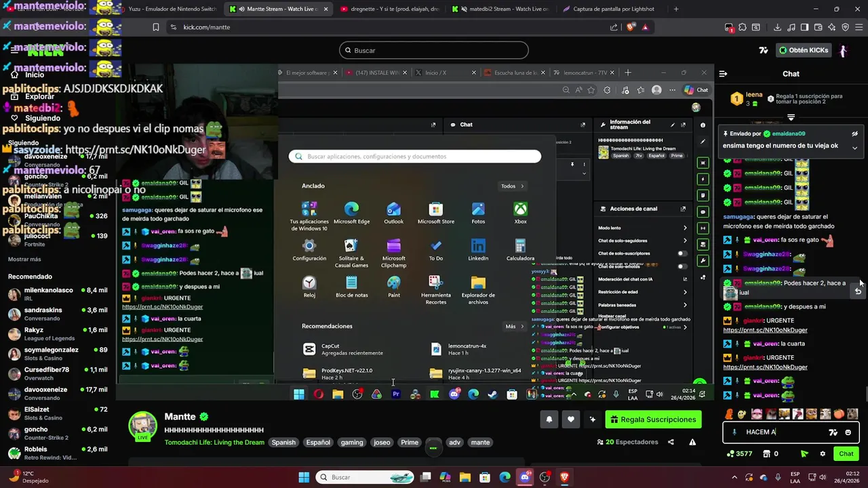Toggle stream notifications with bell button
Viewport: 868px width, 488px height.
(x=549, y=420)
